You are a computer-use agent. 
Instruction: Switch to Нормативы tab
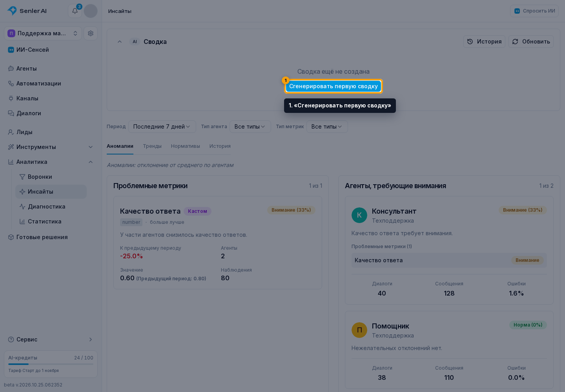pyautogui.click(x=186, y=146)
